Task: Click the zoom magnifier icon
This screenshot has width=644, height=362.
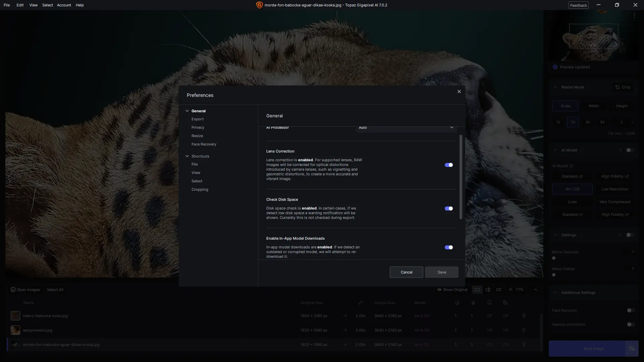Action: (511, 290)
